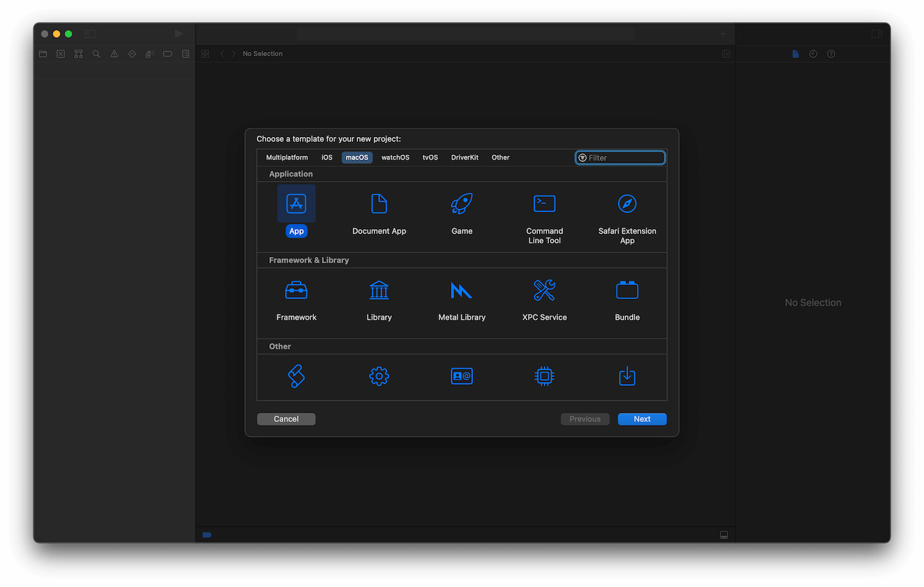Image resolution: width=924 pixels, height=587 pixels.
Task: Choose the Safari Extension App template
Action: [627, 204]
